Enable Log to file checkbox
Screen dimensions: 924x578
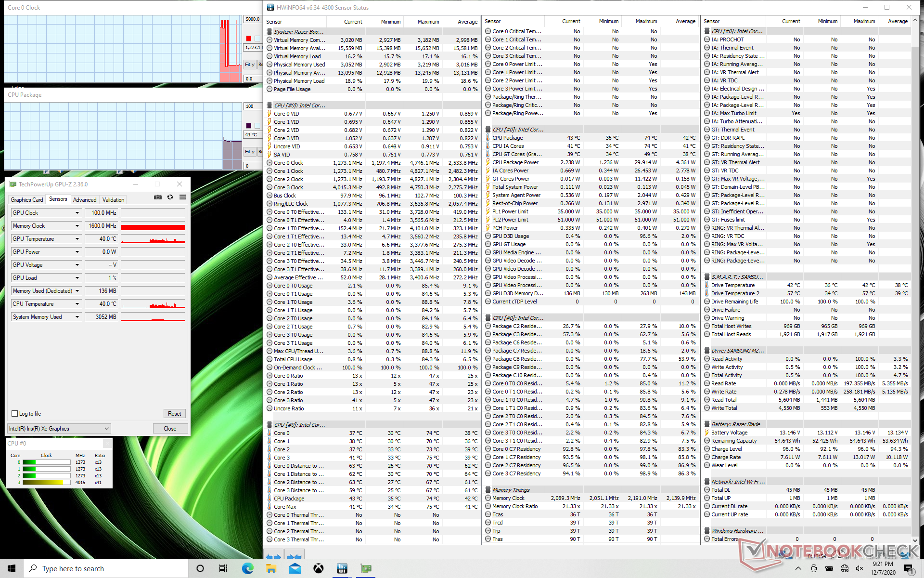(x=15, y=414)
